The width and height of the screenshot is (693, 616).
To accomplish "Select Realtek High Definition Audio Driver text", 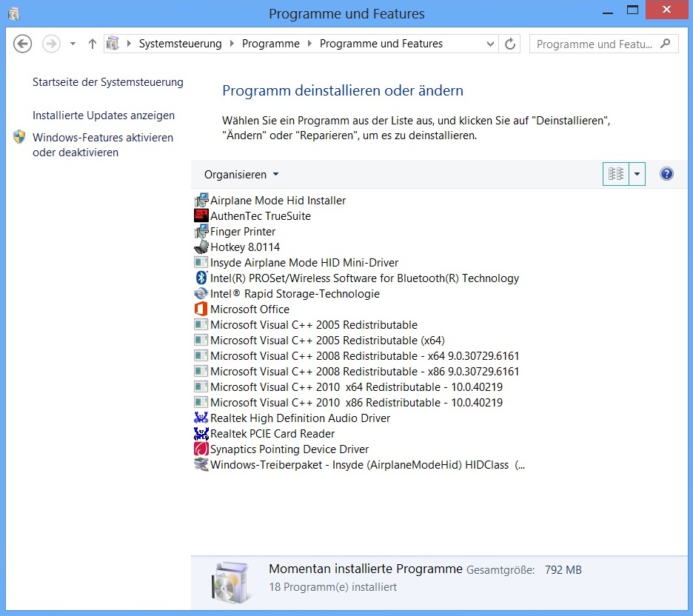I will click(x=300, y=418).
